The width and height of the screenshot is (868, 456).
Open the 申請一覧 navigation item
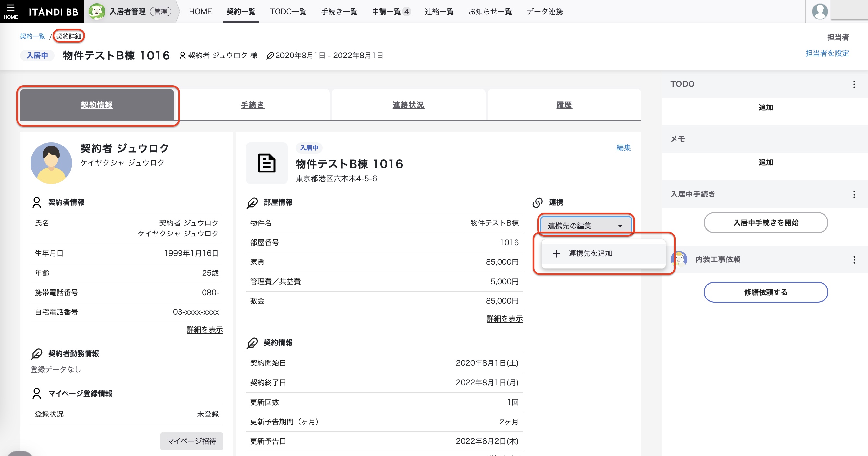391,11
